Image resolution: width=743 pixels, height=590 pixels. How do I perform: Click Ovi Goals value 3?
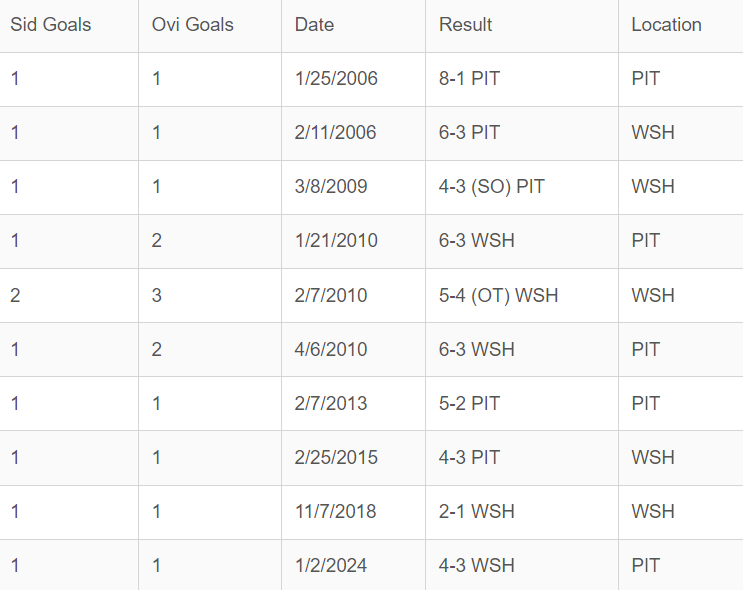[157, 295]
